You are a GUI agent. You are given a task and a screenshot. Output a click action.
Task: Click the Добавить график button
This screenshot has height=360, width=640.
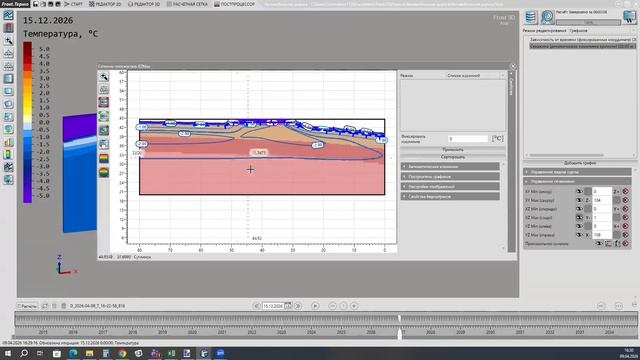(x=580, y=163)
